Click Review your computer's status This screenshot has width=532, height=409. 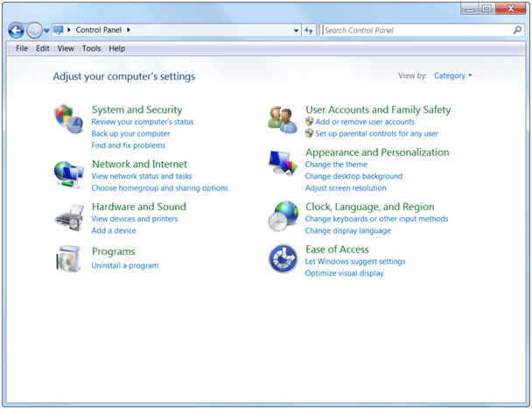click(143, 122)
